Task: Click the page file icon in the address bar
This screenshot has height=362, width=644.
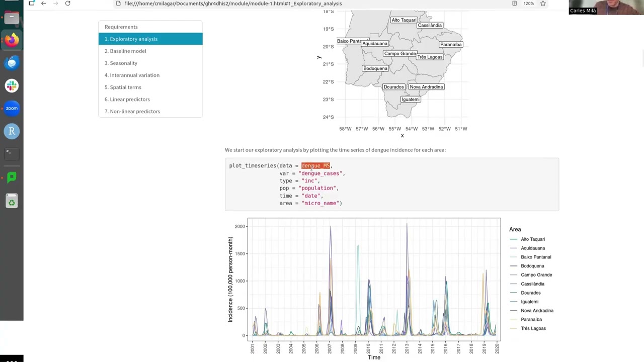Action: tap(119, 4)
